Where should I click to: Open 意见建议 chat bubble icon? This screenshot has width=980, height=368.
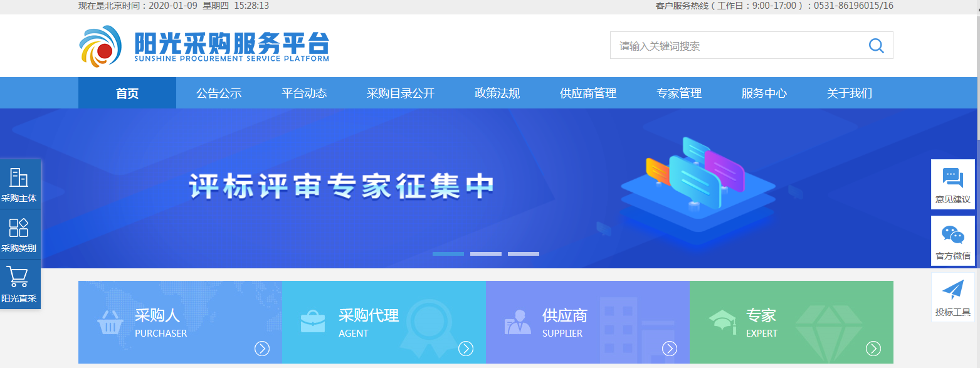pos(952,178)
